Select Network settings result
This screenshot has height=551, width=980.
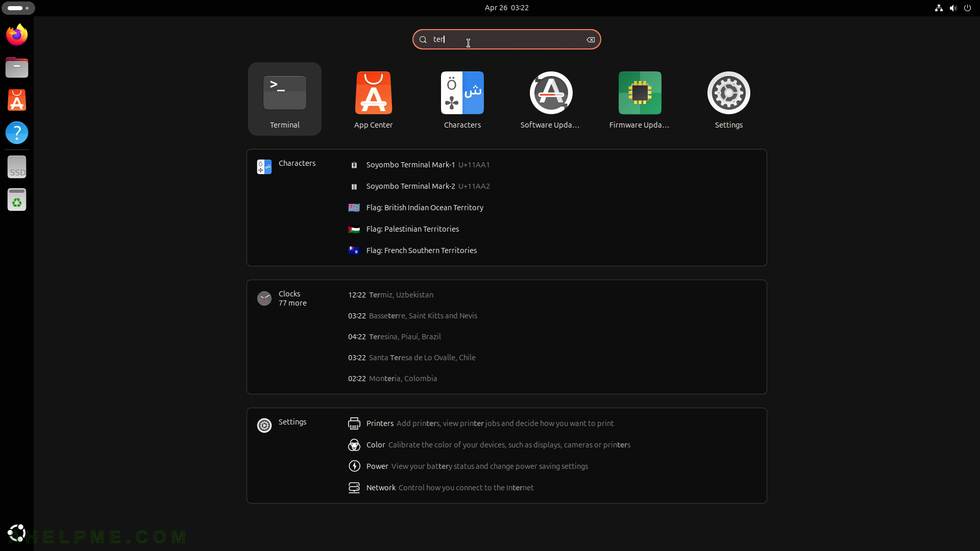[x=553, y=488]
